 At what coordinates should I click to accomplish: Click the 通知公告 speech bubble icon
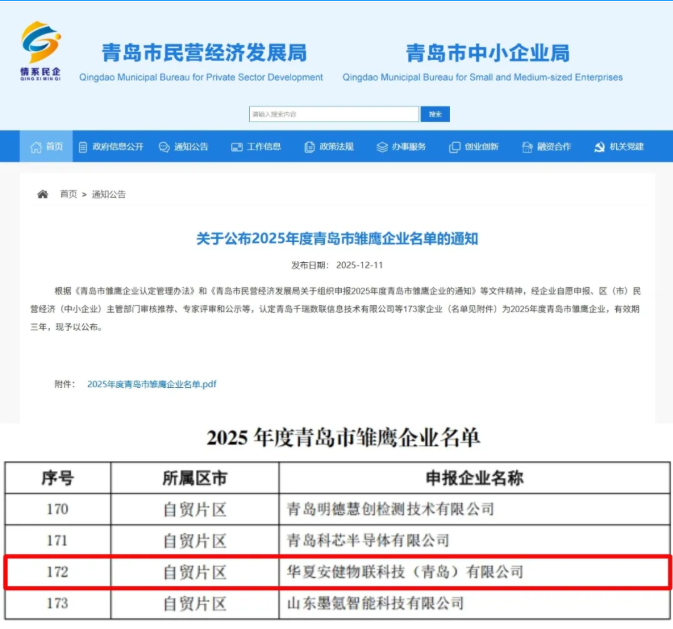[x=164, y=147]
